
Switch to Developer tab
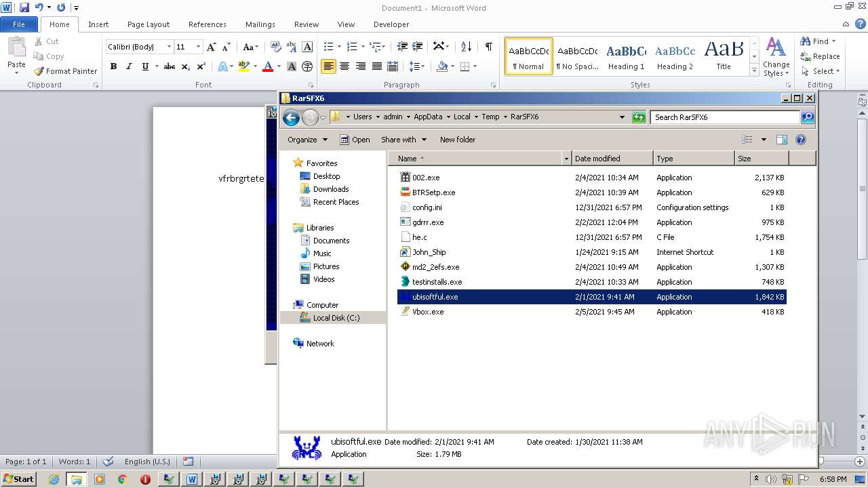(391, 24)
